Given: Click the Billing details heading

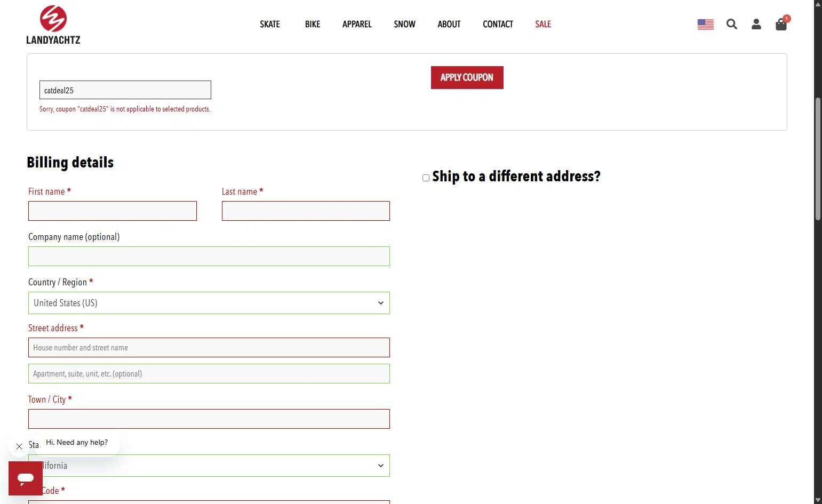Looking at the screenshot, I should pos(70,162).
